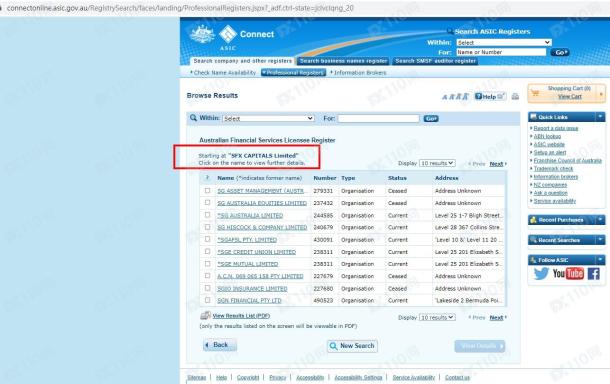
Task: Open Help via the question mark button
Action: point(489,96)
